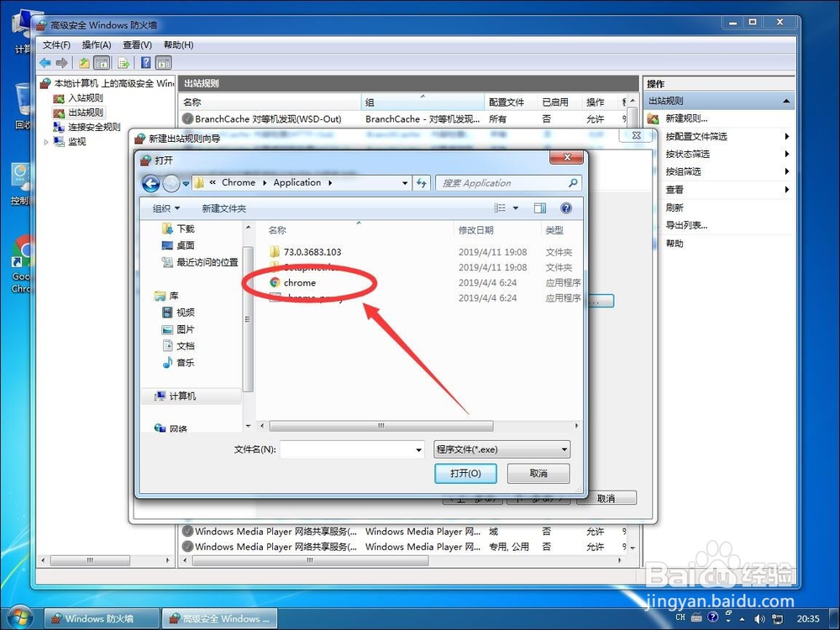This screenshot has height=630, width=840.
Task: Click the 打开(O) button in the dialog
Action: [465, 473]
